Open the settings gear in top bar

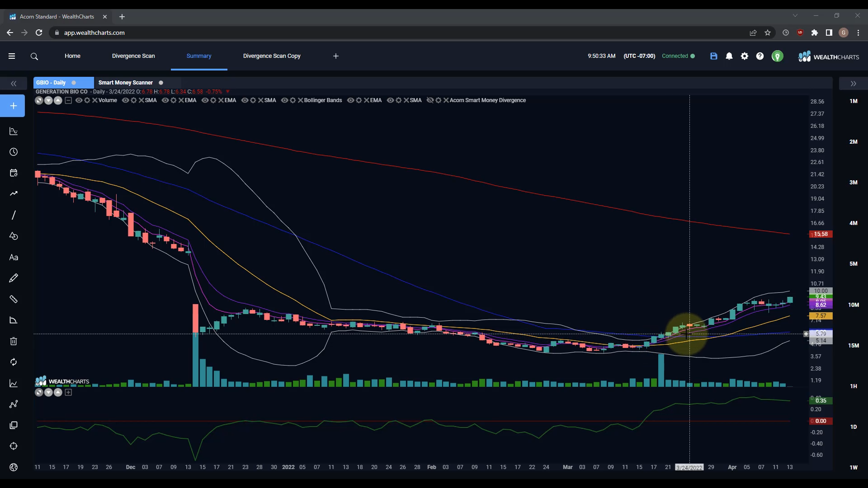pos(744,56)
